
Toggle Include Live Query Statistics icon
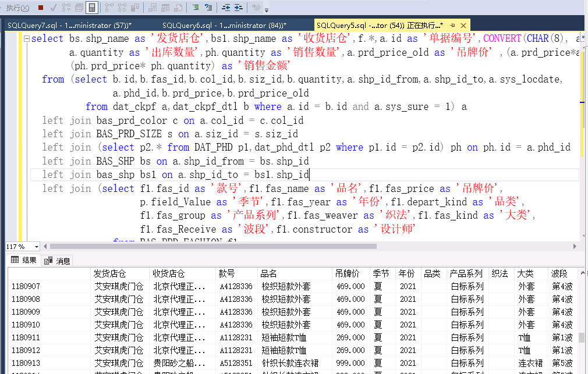click(x=122, y=8)
